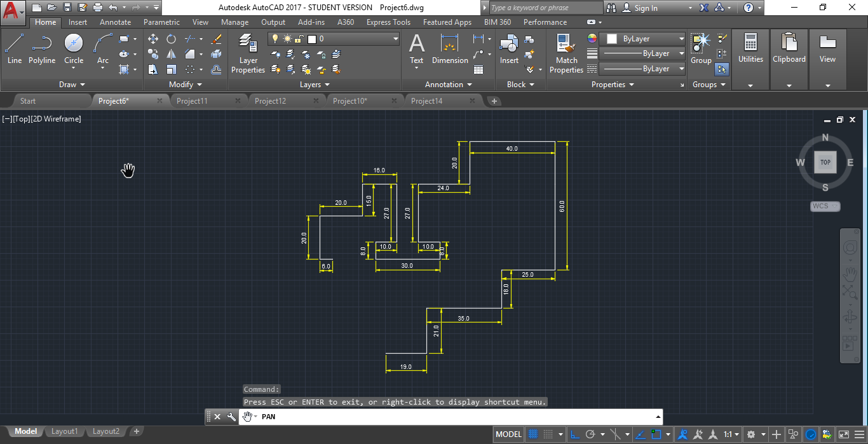This screenshot has height=444, width=868.
Task: Switch to the Annotate ribbon tab
Action: (115, 22)
